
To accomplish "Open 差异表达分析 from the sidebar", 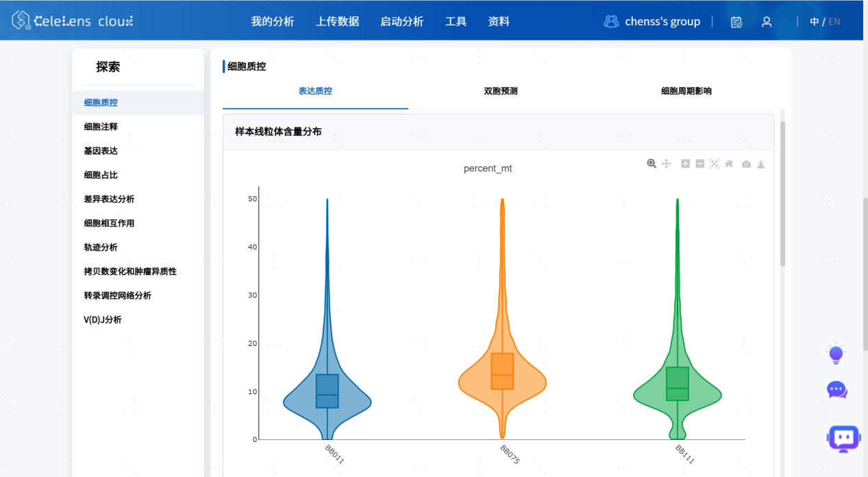I will click(x=109, y=199).
